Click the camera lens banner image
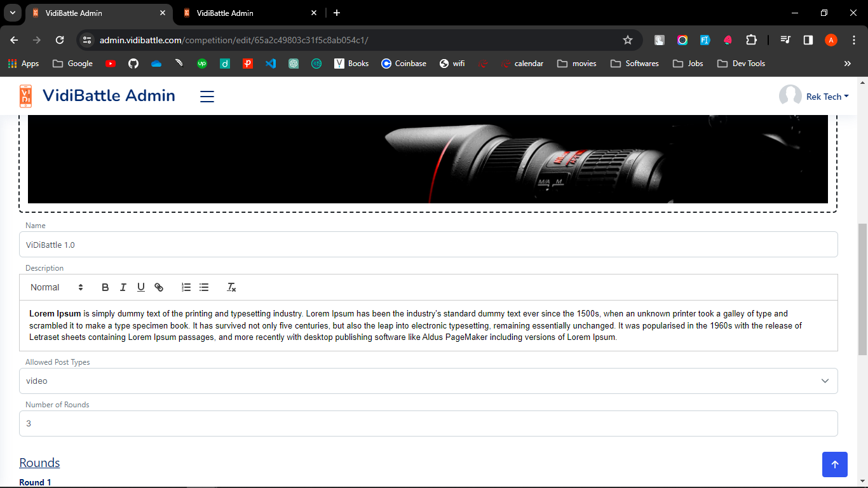Viewport: 868px width, 488px height. point(428,159)
